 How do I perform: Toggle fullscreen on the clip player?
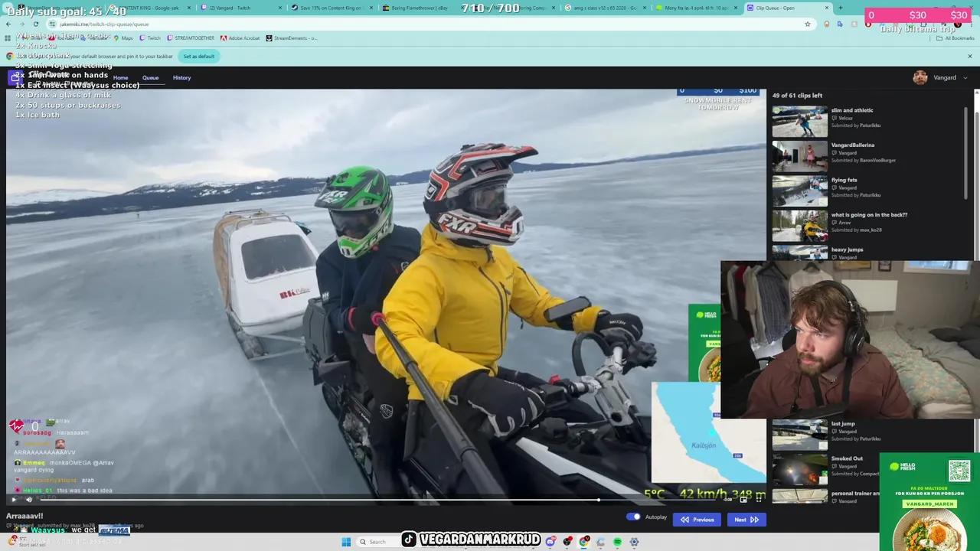[x=759, y=499]
